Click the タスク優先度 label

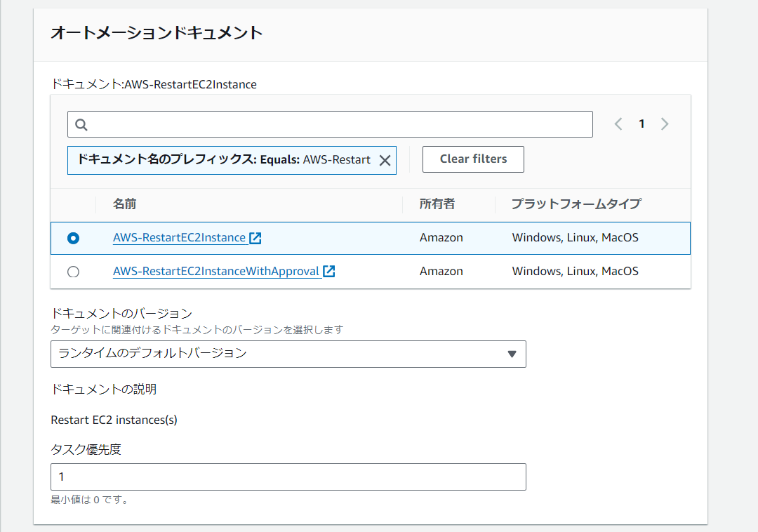(x=86, y=450)
